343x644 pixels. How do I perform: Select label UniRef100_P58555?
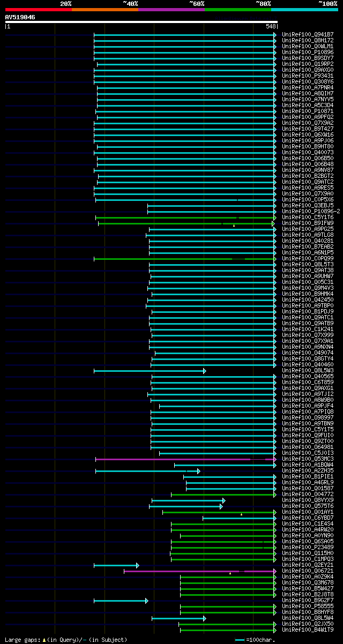pos(308,606)
